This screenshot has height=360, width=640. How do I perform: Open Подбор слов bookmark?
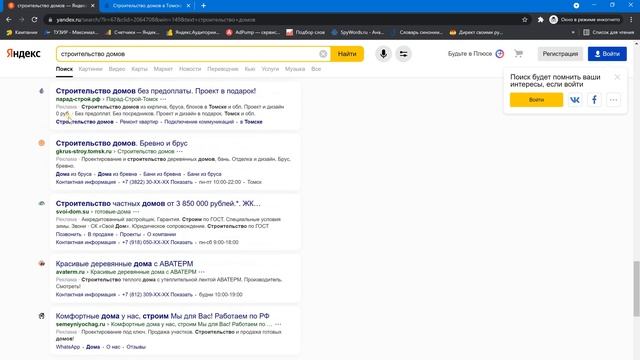tap(306, 32)
